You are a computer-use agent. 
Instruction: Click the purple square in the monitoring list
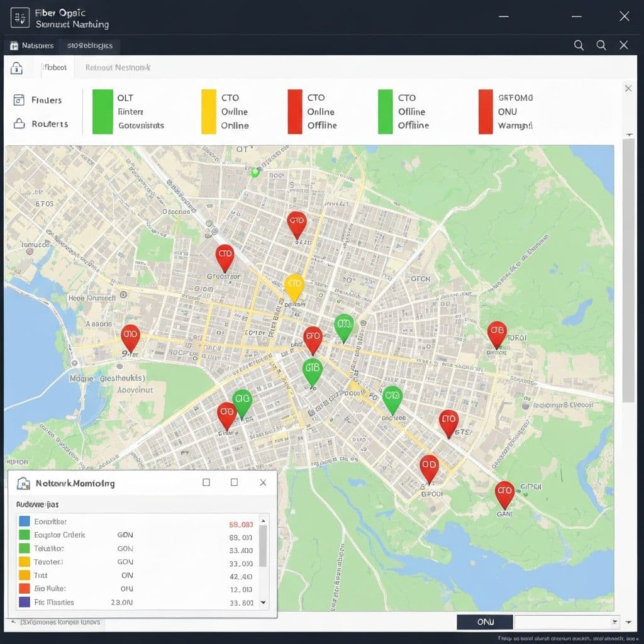[25, 602]
